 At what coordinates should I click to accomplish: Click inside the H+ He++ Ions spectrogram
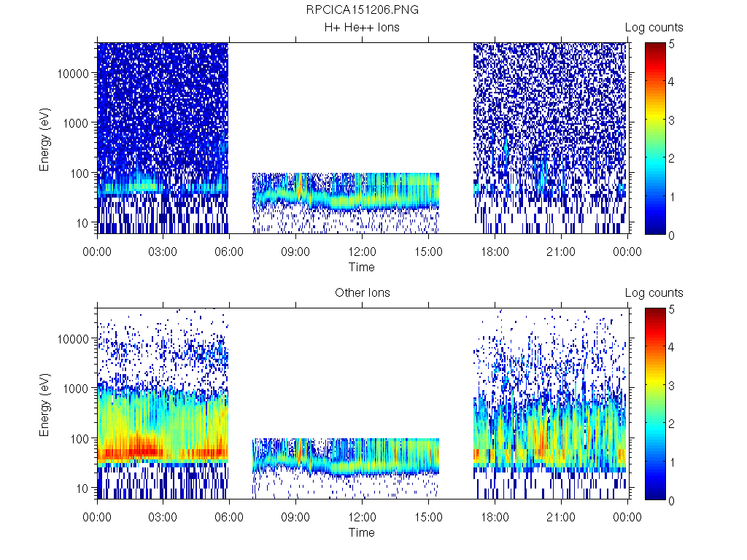pyautogui.click(x=363, y=138)
